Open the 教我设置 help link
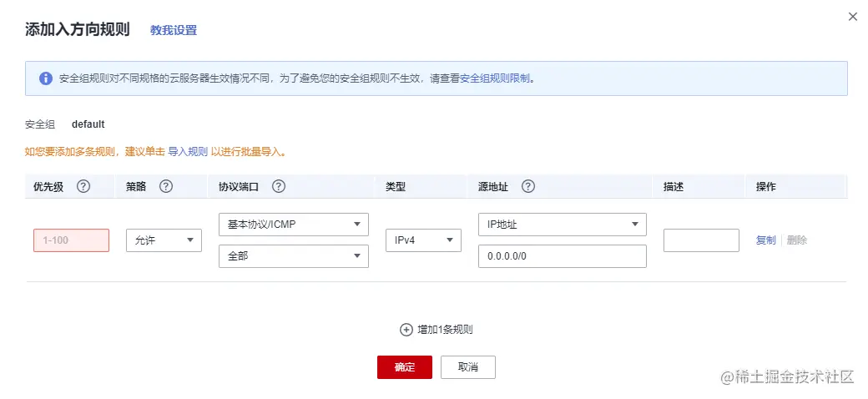 [x=174, y=30]
